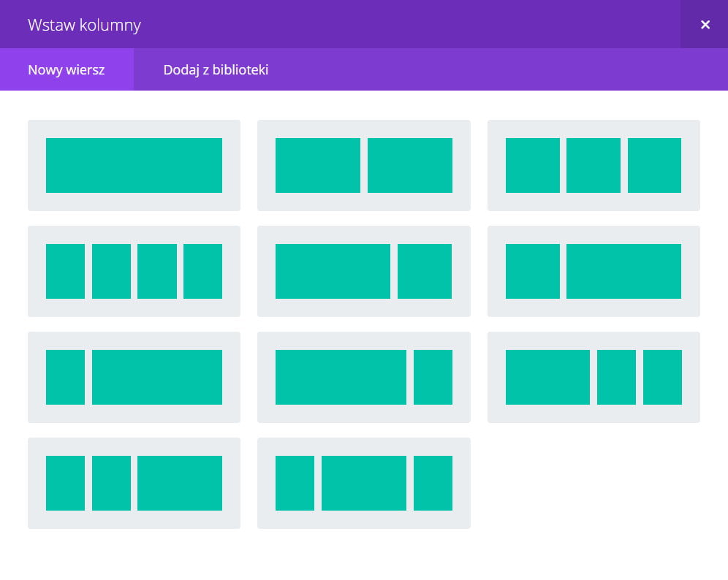
Task: Pick the one-third plus two-thirds layout
Action: point(594,271)
